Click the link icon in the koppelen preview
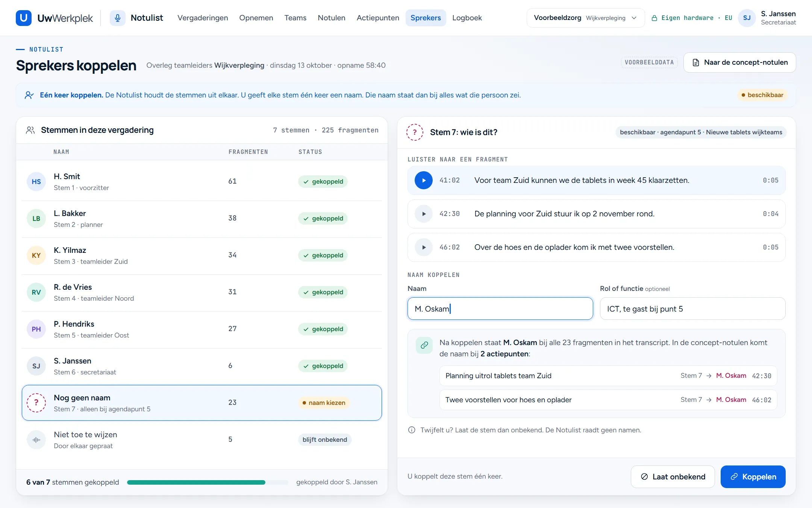 click(424, 345)
